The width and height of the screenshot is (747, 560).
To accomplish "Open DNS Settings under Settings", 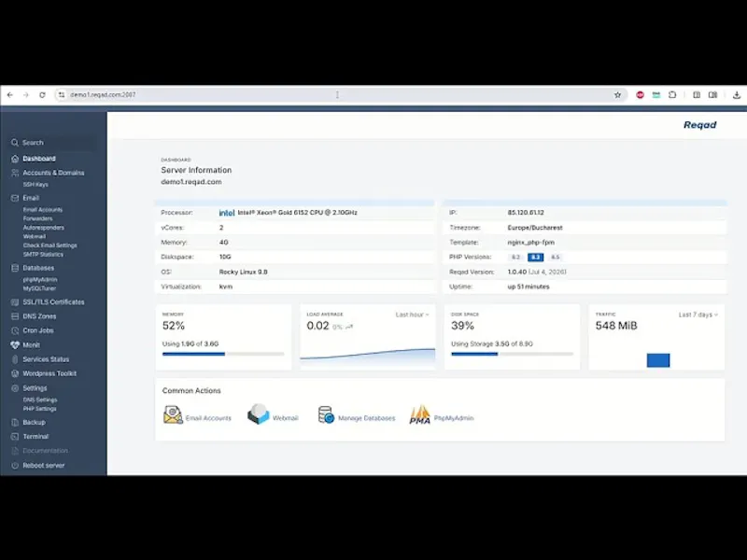I will (40, 400).
